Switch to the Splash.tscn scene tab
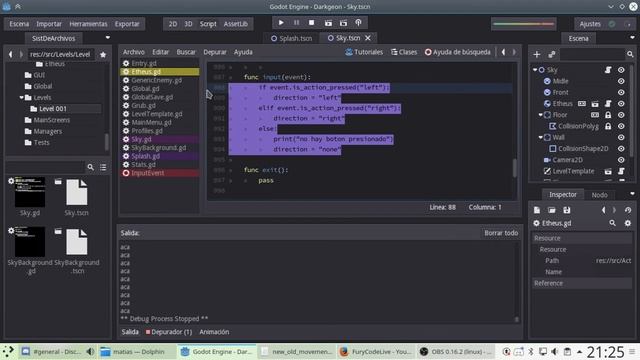Viewport: 640px width, 360px height. (x=291, y=38)
